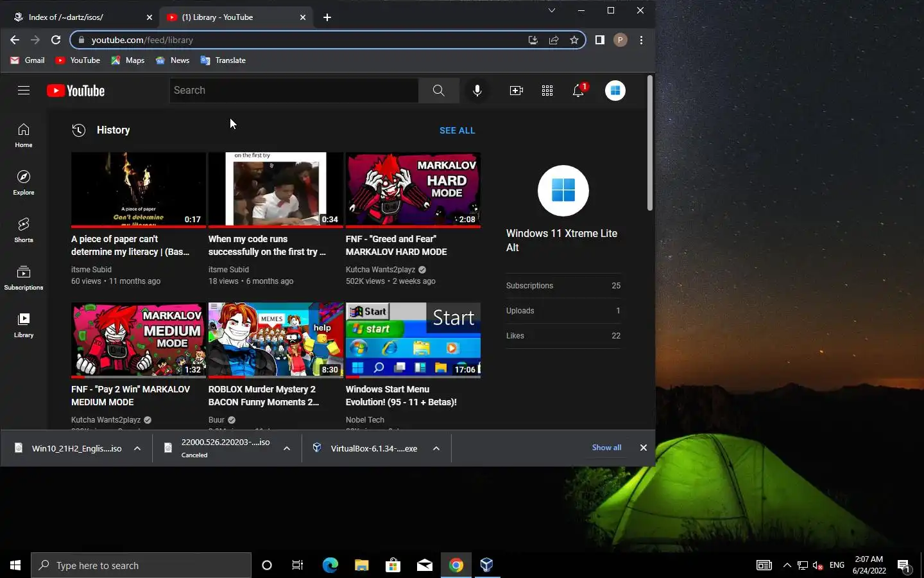This screenshot has width=924, height=578.
Task: Reload the page in Chrome
Action: [x=56, y=40]
